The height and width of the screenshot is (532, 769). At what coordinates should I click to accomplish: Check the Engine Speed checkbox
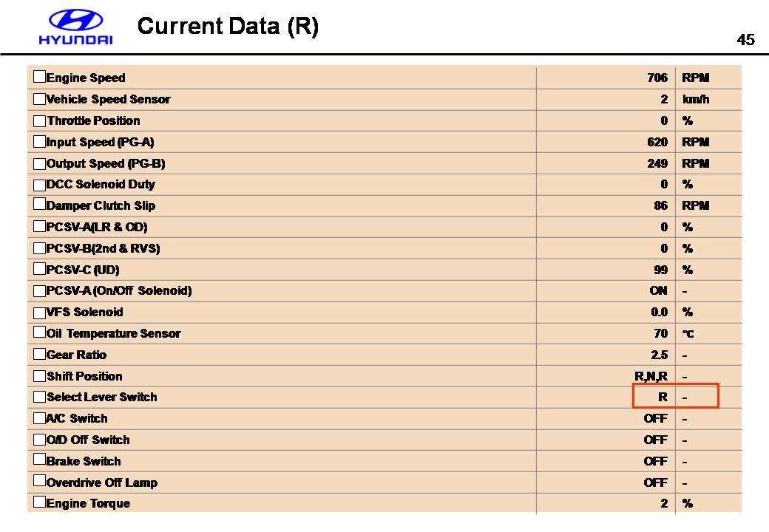tap(39, 77)
